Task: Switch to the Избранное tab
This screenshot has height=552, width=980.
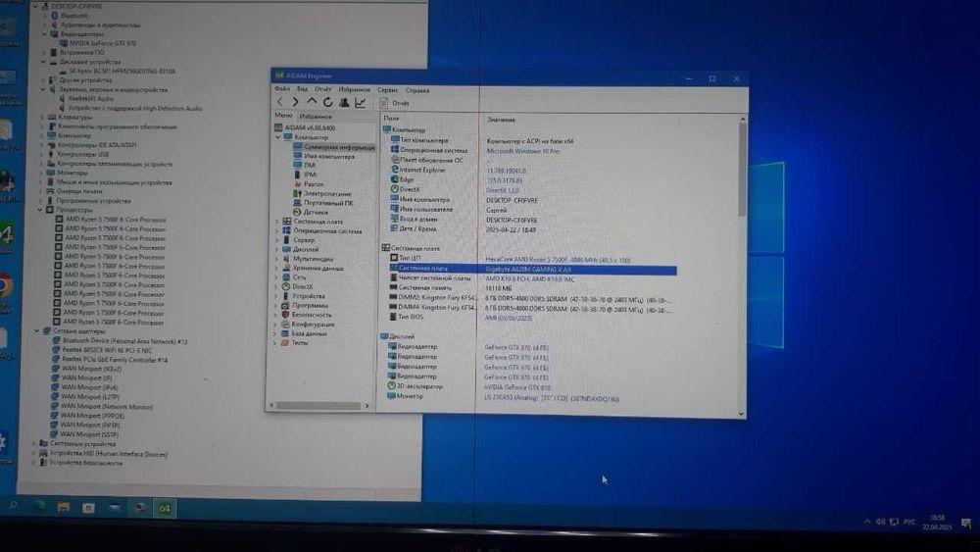Action: pyautogui.click(x=315, y=117)
